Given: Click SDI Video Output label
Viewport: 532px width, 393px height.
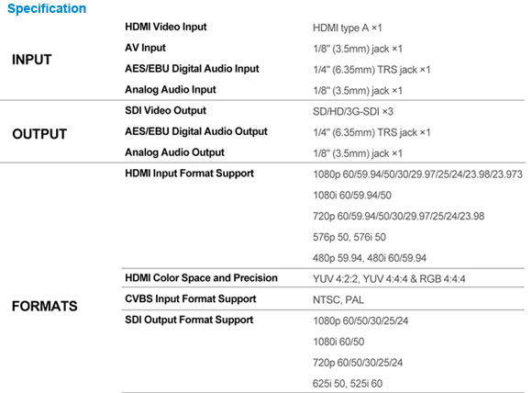Looking at the screenshot, I should click(x=165, y=111).
